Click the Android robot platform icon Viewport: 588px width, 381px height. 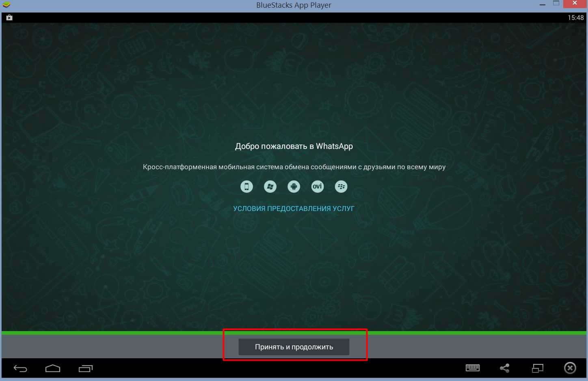(294, 187)
